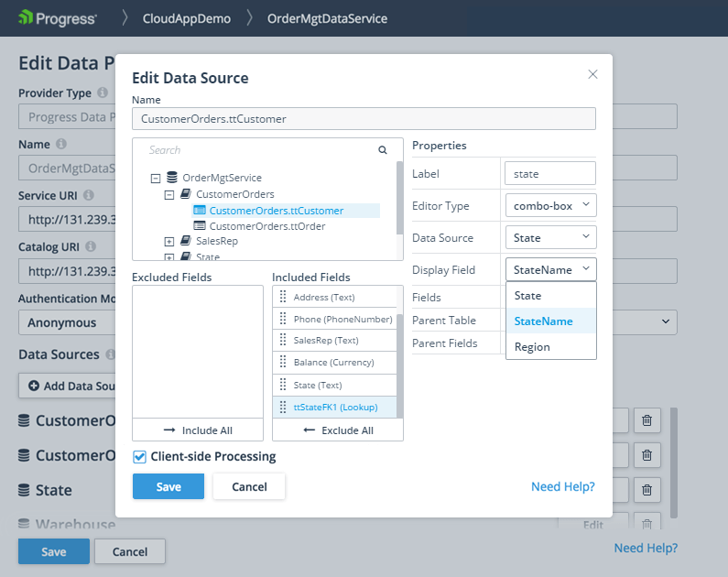Click drag handle of Phone field
This screenshot has height=577, width=728.
pyautogui.click(x=283, y=319)
